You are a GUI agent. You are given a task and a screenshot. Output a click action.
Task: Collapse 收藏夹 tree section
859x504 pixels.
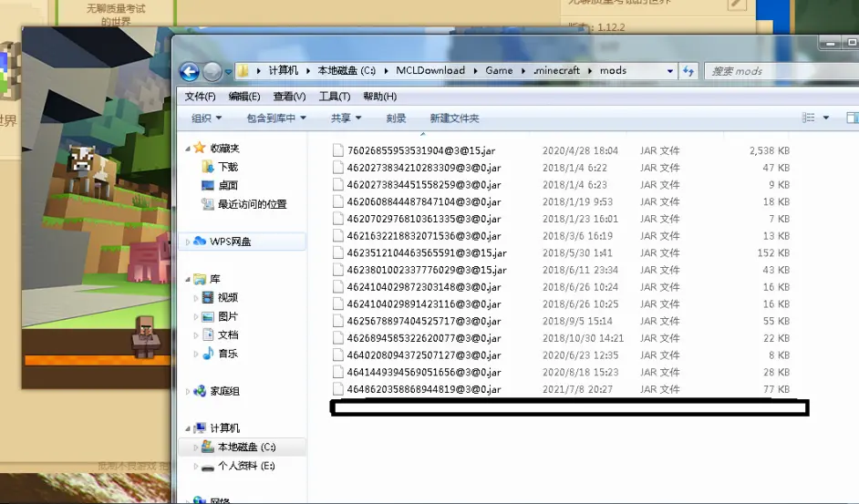(187, 149)
